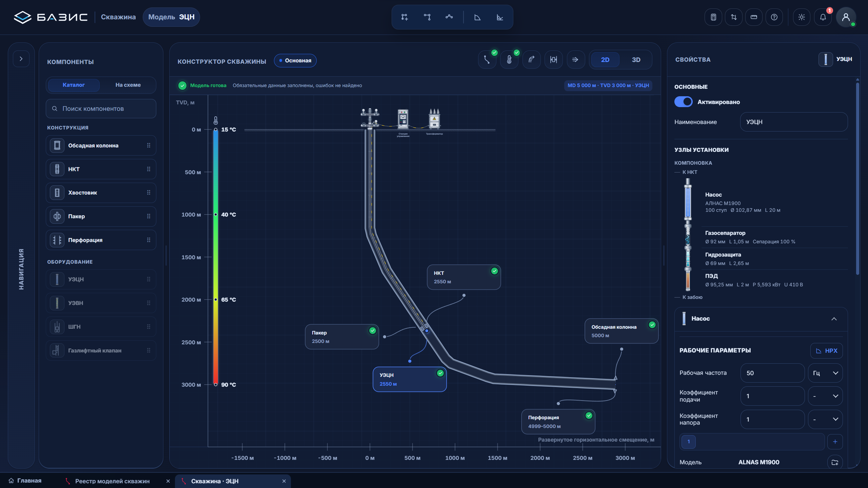The image size is (868, 488).
Task: Select the Обсадная колонна component
Action: [101, 145]
